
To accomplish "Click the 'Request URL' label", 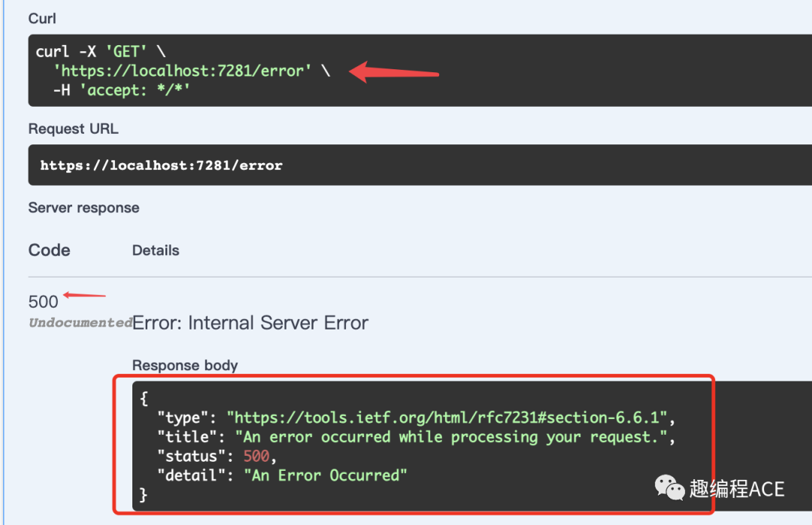I will point(73,129).
